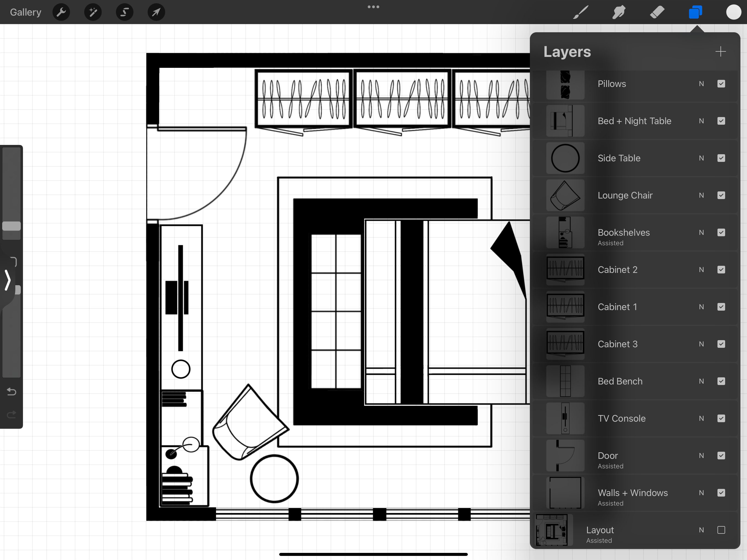Tap the Side Table layer thumbnail
The image size is (747, 560).
pyautogui.click(x=565, y=158)
